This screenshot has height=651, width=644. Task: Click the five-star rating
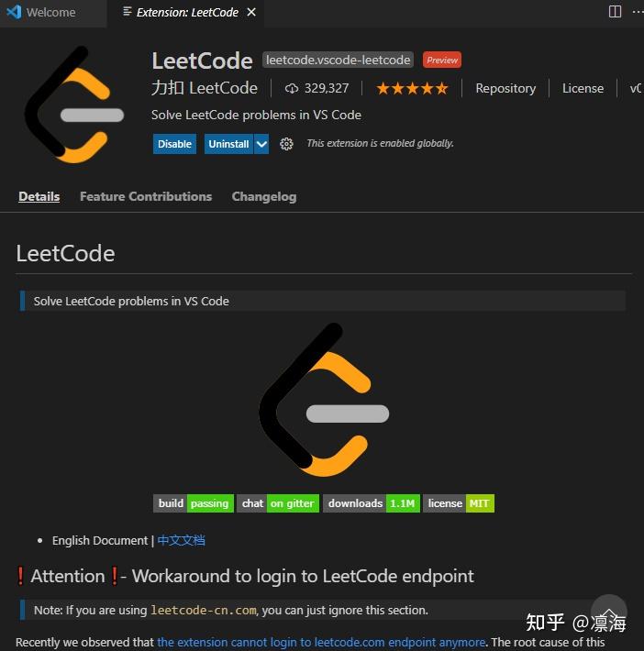(x=412, y=88)
